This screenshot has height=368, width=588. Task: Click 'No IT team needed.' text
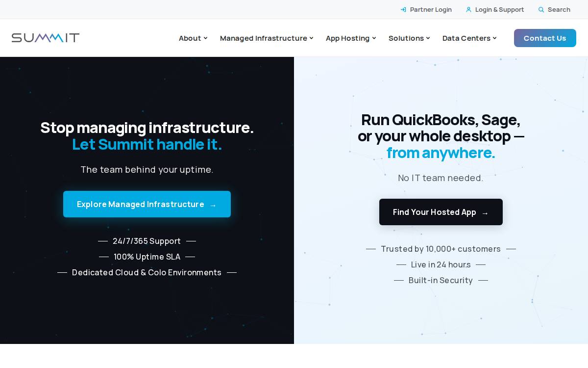[441, 178]
